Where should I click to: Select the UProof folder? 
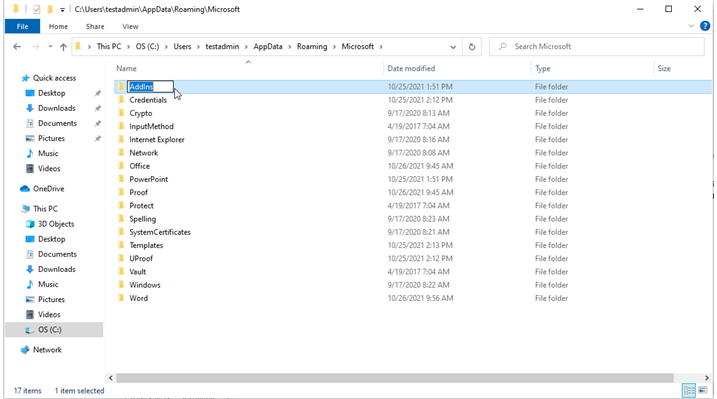141,259
